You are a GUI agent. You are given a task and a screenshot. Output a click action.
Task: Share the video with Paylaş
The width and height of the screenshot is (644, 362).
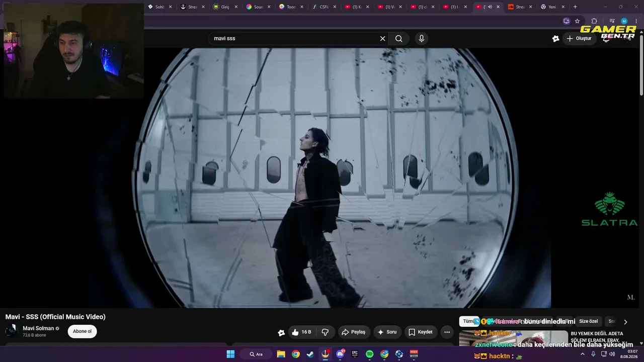353,332
